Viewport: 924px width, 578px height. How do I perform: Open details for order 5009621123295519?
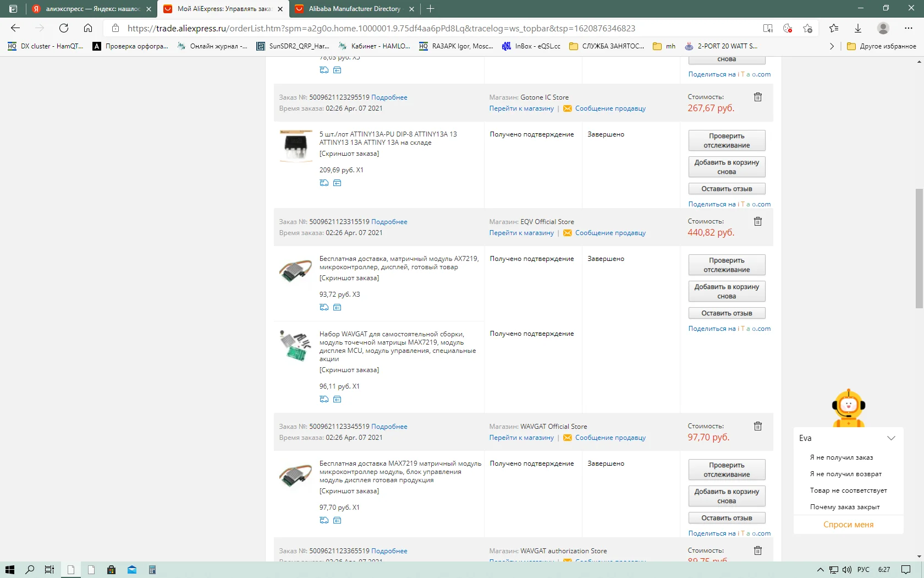coord(389,97)
